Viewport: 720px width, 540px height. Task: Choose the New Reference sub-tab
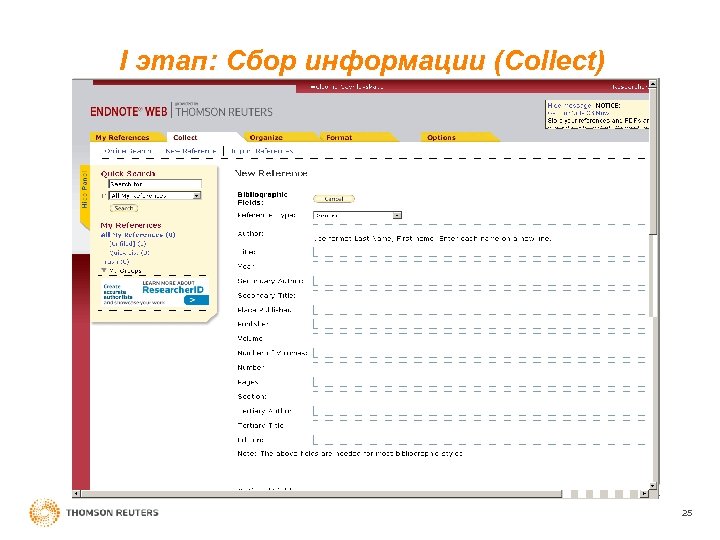click(x=191, y=151)
